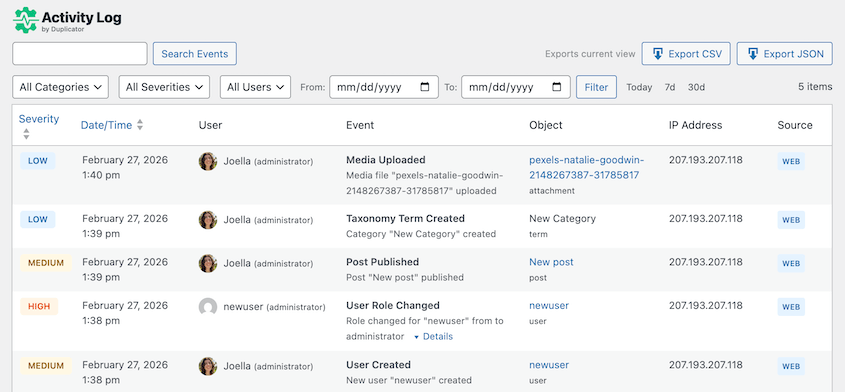This screenshot has height=392, width=845.
Task: Sort by the Severity column header
Action: point(39,119)
